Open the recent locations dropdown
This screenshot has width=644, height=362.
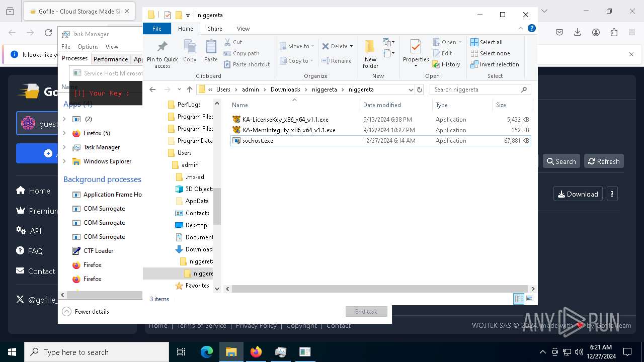pyautogui.click(x=179, y=89)
